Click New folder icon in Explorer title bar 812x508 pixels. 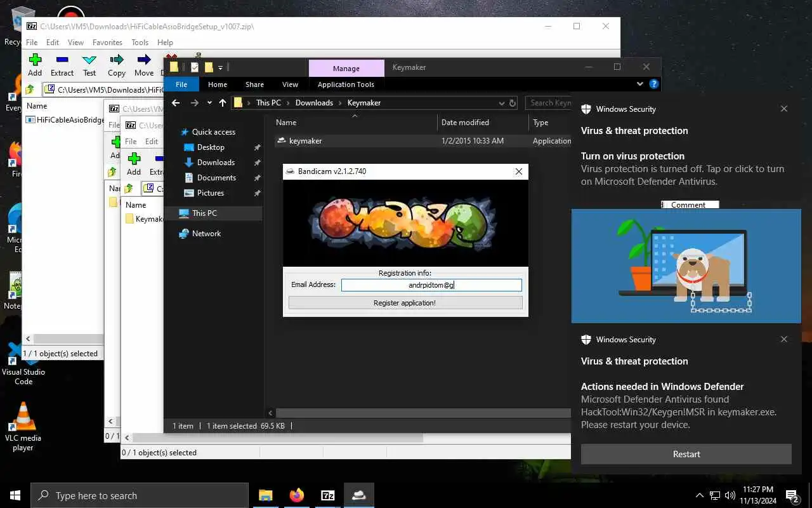pos(208,67)
